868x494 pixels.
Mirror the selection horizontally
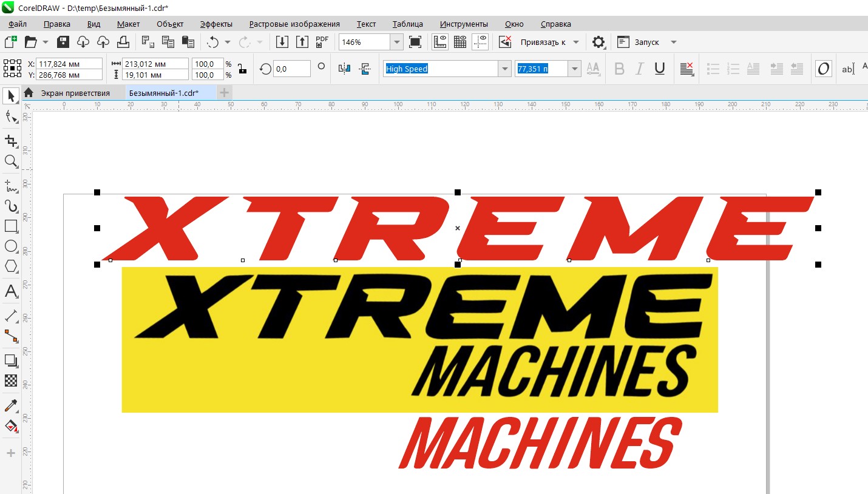tap(344, 69)
